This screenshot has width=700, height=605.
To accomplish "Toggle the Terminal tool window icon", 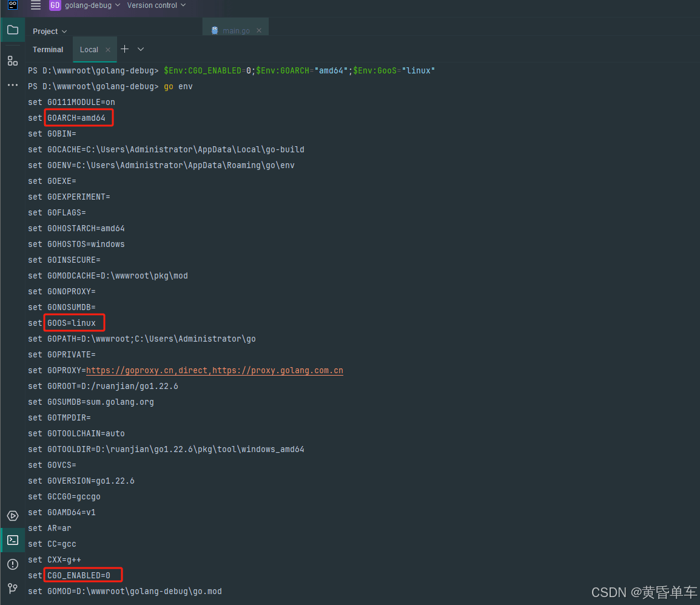I will point(13,540).
